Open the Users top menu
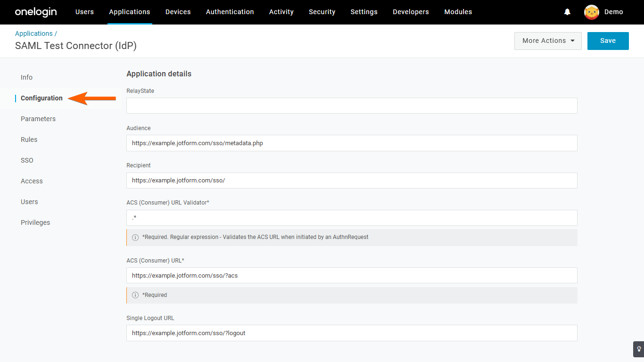Image resolution: width=644 pixels, height=362 pixels. point(84,12)
